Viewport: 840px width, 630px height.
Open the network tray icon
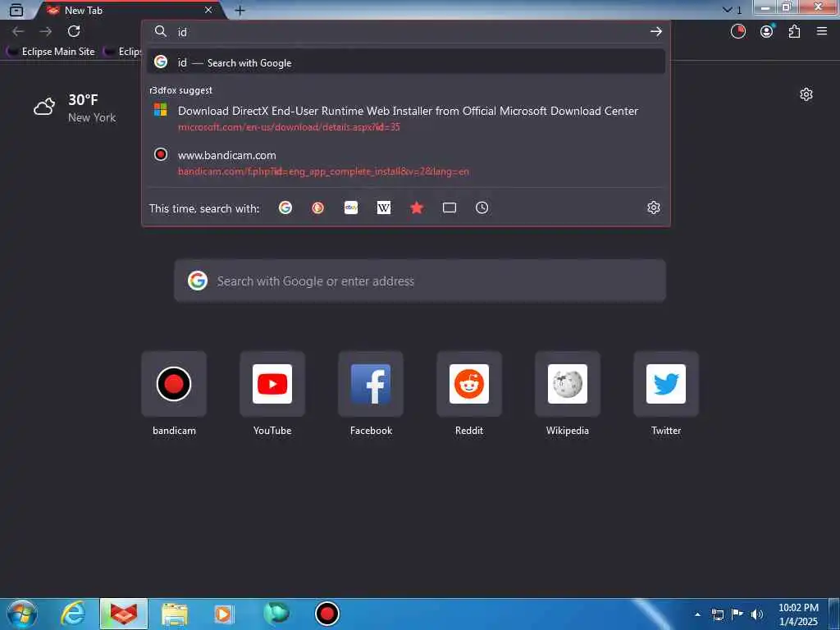tap(718, 614)
